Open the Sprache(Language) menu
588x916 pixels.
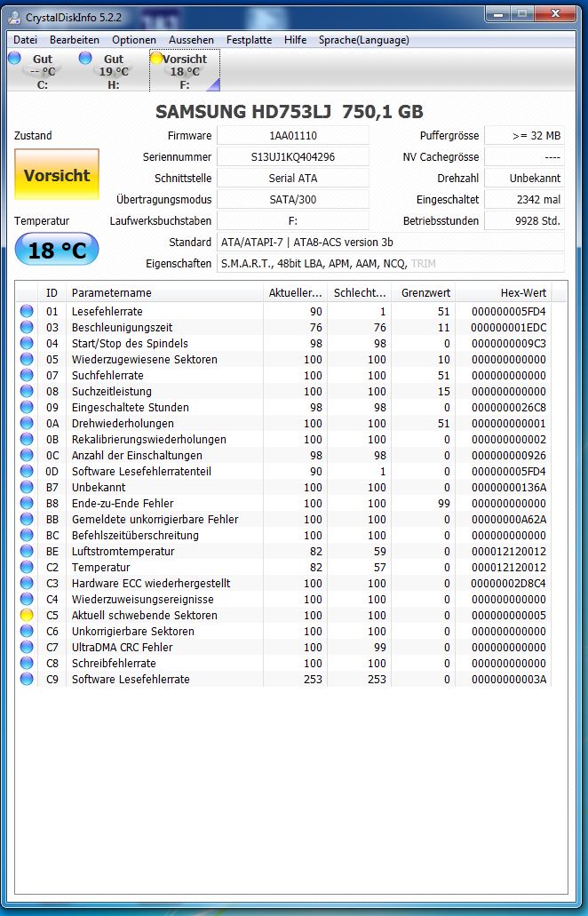(x=364, y=40)
